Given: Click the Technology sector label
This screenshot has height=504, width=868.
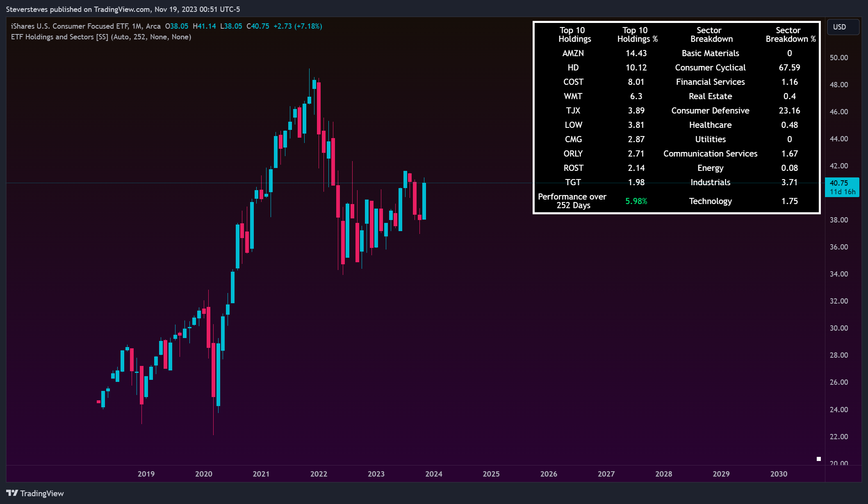Looking at the screenshot, I should (x=710, y=201).
